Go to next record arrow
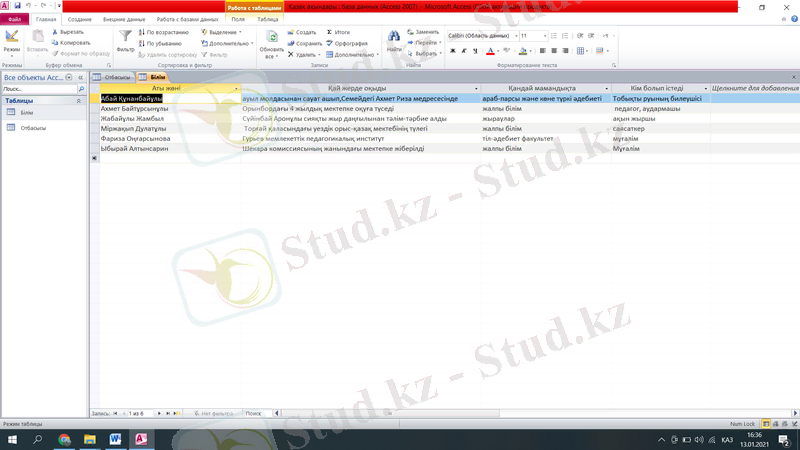The width and height of the screenshot is (800, 450). 159,413
